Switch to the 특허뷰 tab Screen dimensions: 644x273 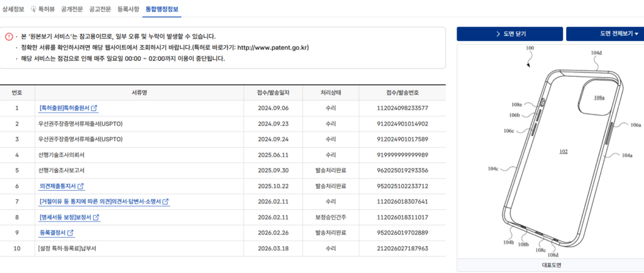pos(43,9)
